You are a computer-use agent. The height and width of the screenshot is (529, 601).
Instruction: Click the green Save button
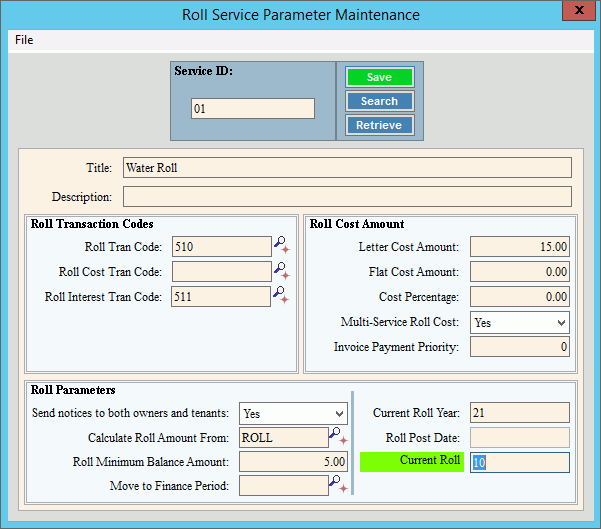pyautogui.click(x=379, y=77)
